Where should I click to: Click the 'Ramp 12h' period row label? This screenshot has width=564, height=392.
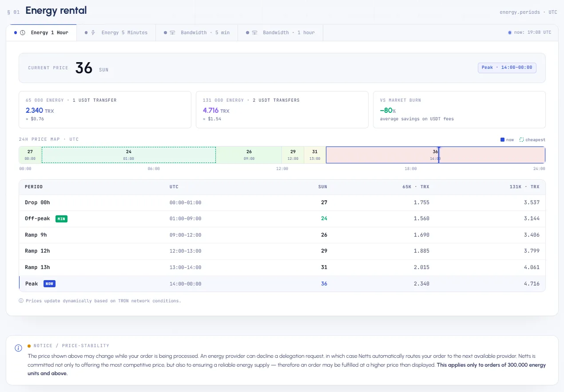pos(37,251)
